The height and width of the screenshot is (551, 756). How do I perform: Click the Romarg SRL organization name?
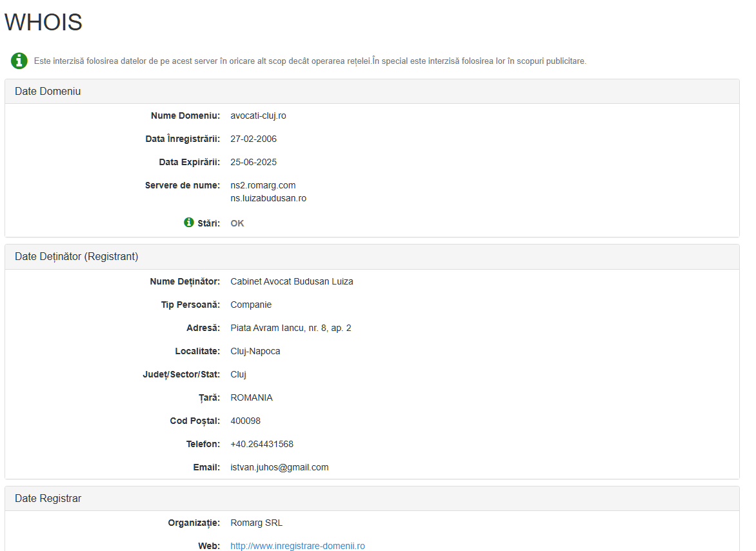(256, 523)
